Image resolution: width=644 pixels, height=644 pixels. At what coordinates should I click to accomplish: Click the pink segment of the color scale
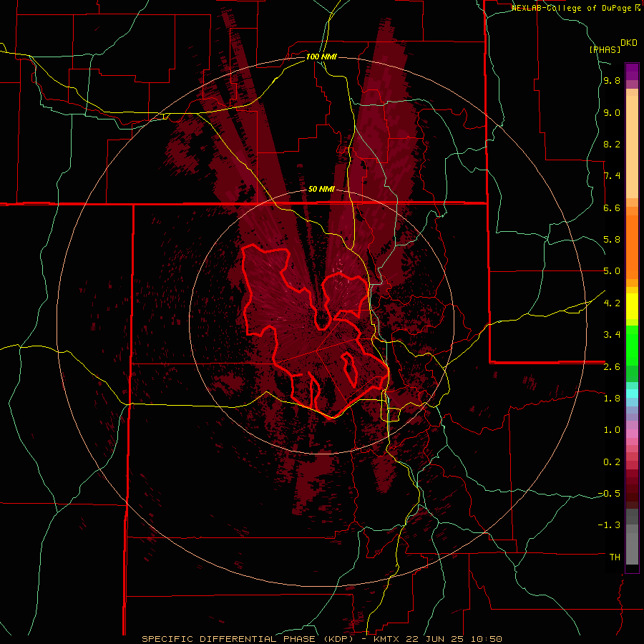[x=632, y=434]
